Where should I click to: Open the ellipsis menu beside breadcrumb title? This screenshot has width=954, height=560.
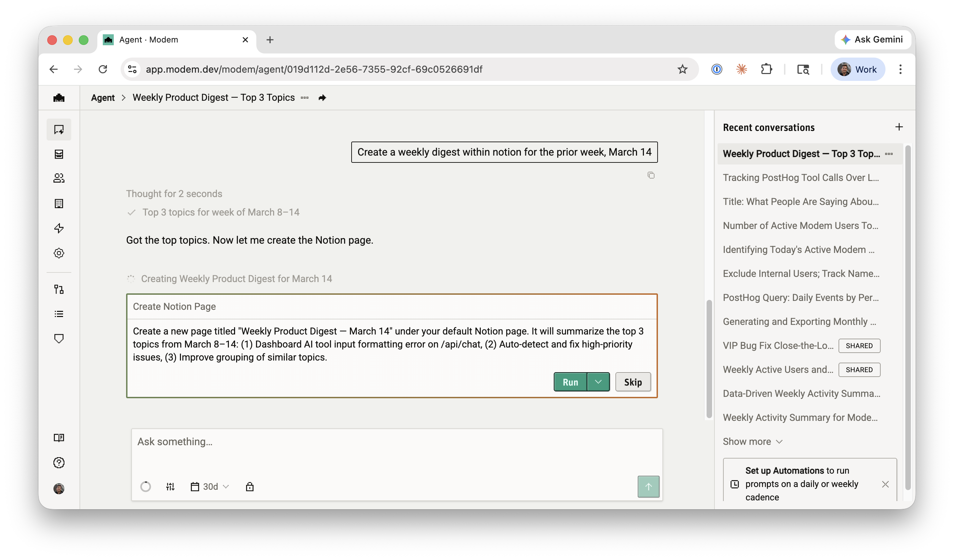[305, 98]
